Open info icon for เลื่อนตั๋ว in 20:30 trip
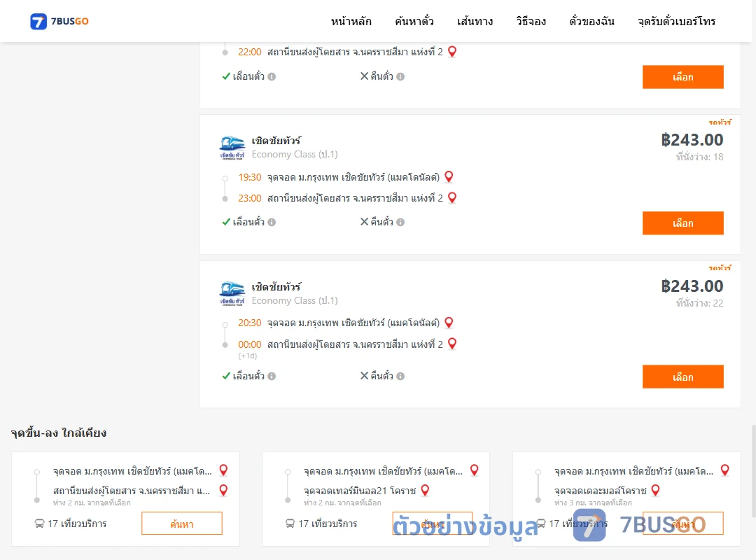The width and height of the screenshot is (756, 560). [272, 376]
